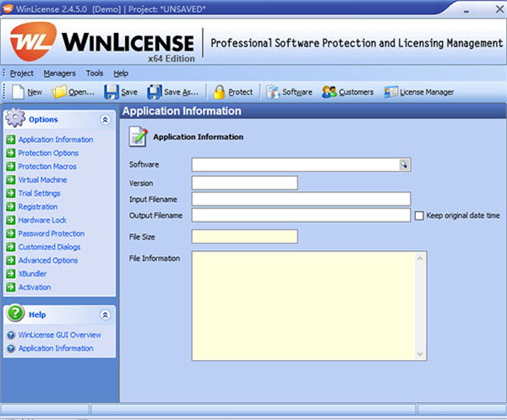507x420 pixels.
Task: Open the Managers menu
Action: (x=59, y=74)
